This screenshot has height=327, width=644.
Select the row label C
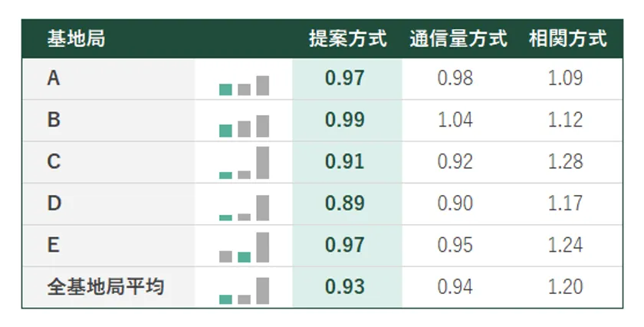pos(54,162)
